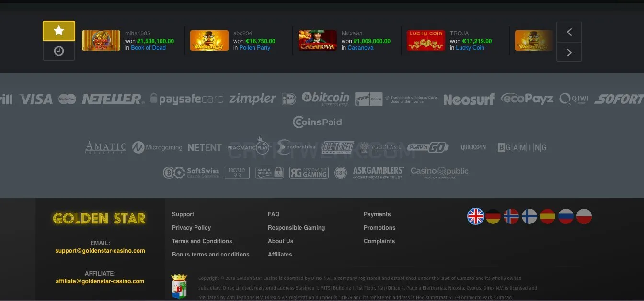This screenshot has height=301, width=644.
Task: Open Casanova game thumbnail
Action: pyautogui.click(x=318, y=41)
